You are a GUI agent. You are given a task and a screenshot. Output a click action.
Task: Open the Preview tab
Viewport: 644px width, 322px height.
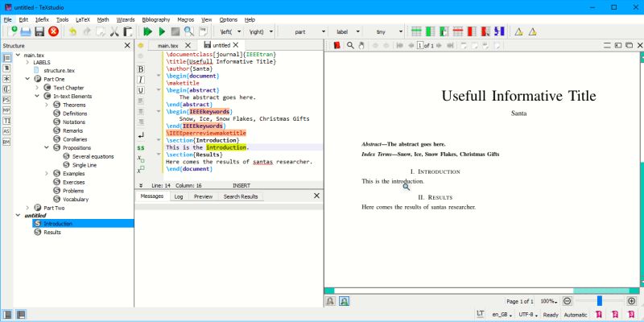204,196
